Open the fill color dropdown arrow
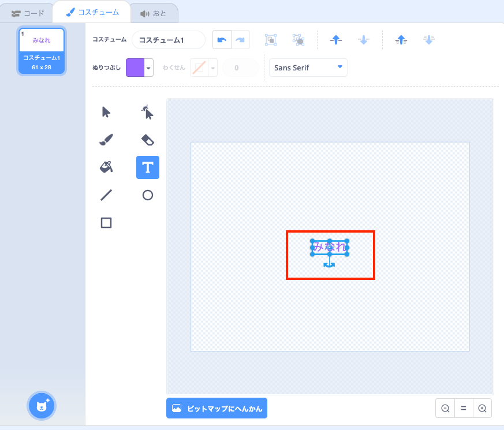The image size is (504, 430). 148,68
